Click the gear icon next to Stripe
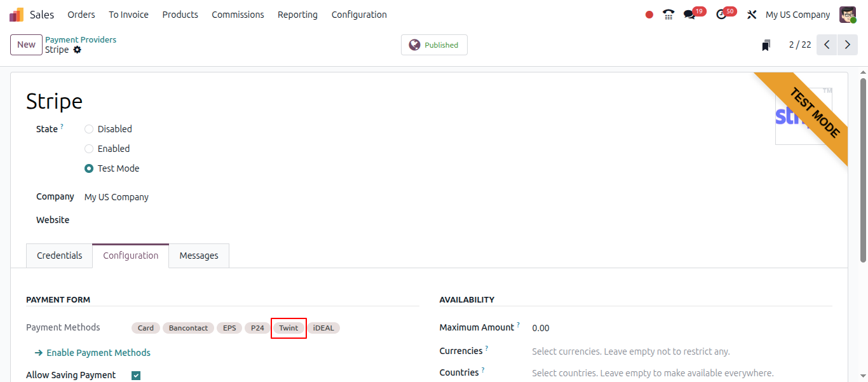Screen dimensions: 868x382 [x=78, y=50]
